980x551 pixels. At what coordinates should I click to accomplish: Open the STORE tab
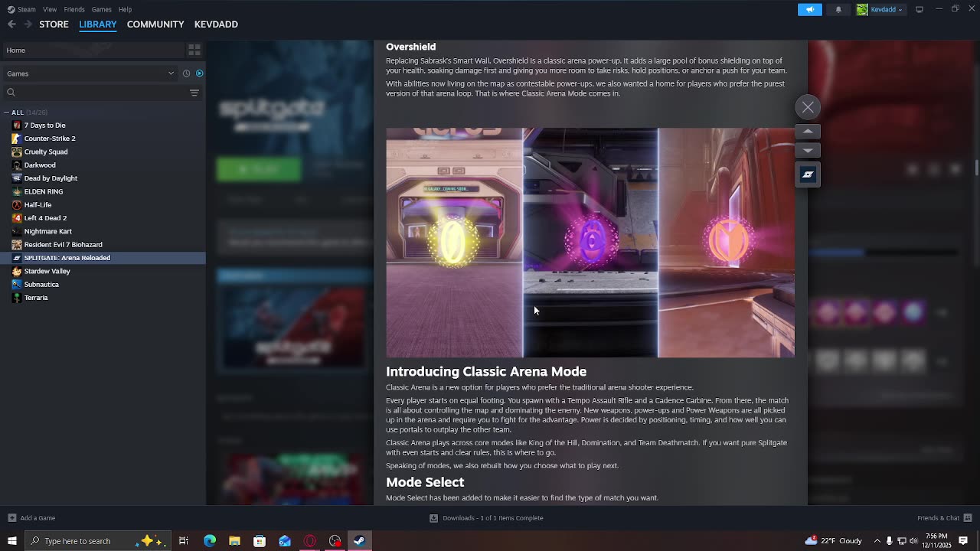54,24
